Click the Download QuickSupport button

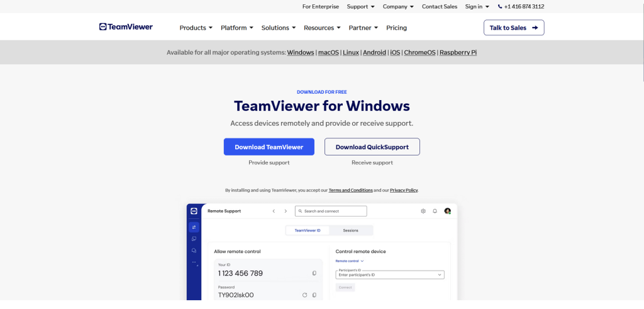[x=372, y=147]
